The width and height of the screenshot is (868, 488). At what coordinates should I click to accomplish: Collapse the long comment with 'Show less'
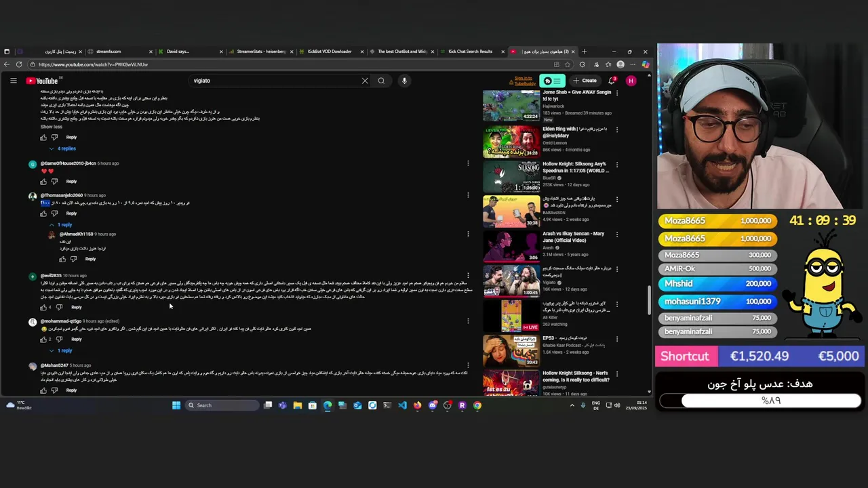click(x=51, y=127)
